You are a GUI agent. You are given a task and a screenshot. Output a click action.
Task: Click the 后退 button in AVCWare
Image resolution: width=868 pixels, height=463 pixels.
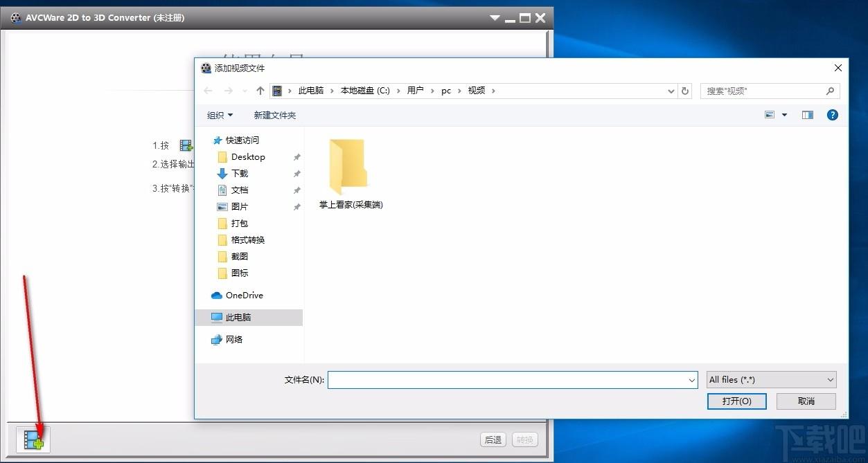pos(493,439)
